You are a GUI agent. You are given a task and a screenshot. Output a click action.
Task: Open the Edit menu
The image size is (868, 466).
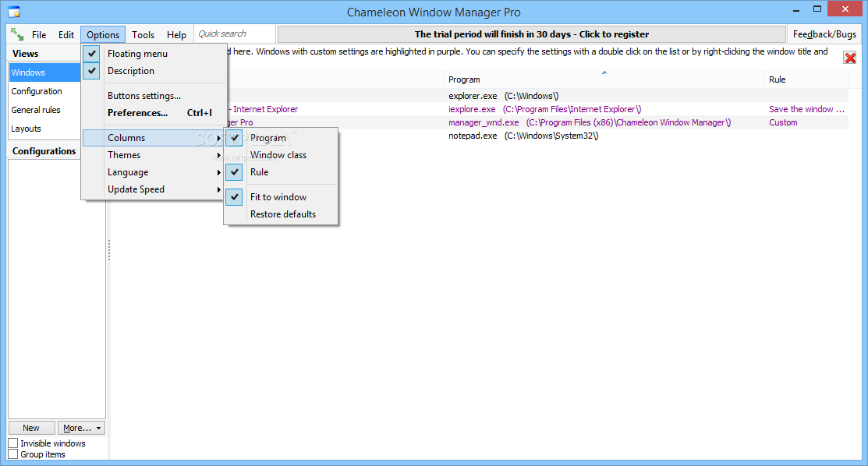(66, 34)
